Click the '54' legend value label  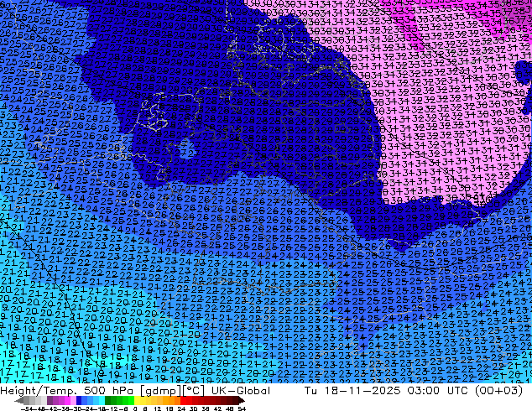tap(242, 408)
